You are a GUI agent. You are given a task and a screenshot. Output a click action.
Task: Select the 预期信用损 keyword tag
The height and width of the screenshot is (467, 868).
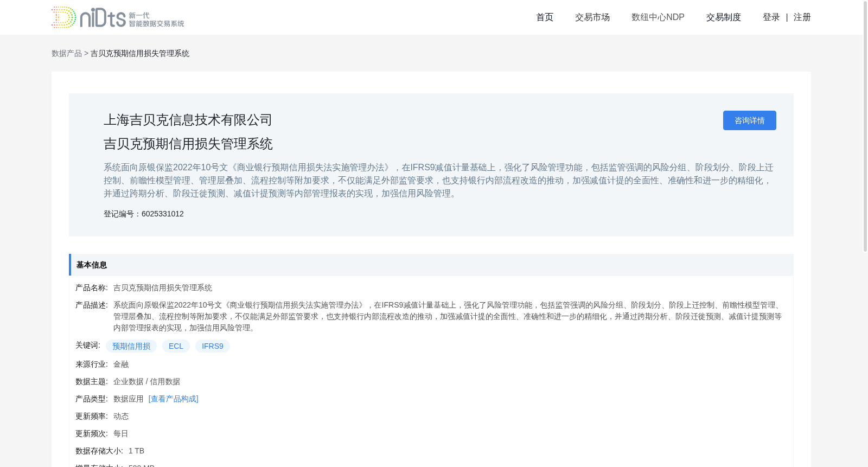point(131,346)
